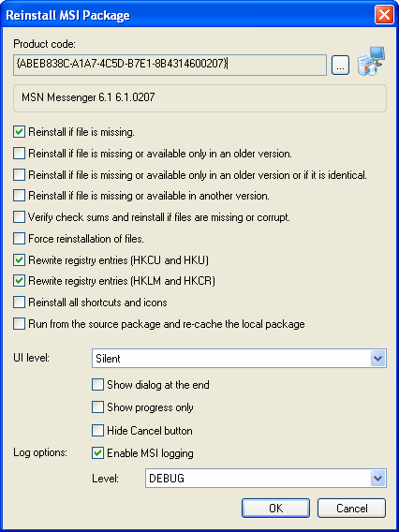Open the log Level DEBUG dropdown
This screenshot has width=399, height=532.
[x=378, y=479]
